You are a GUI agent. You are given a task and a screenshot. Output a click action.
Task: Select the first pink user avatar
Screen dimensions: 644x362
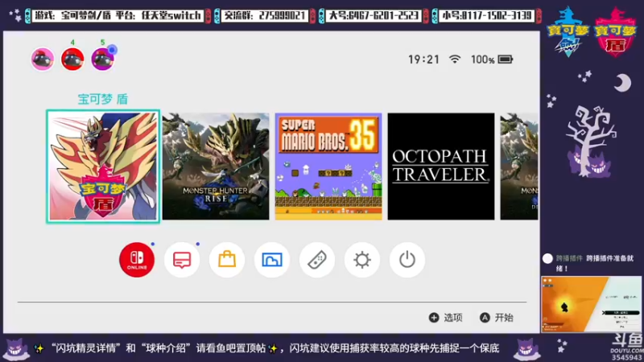click(x=43, y=59)
